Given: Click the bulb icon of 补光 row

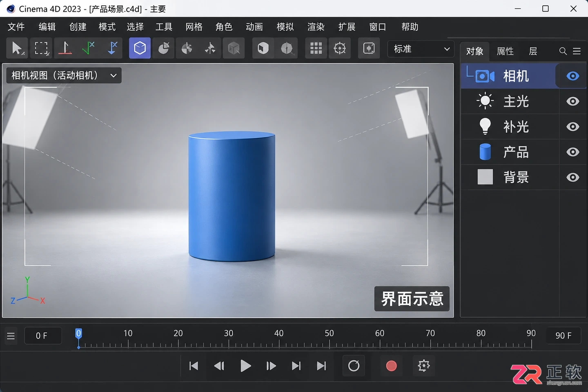Looking at the screenshot, I should [485, 126].
